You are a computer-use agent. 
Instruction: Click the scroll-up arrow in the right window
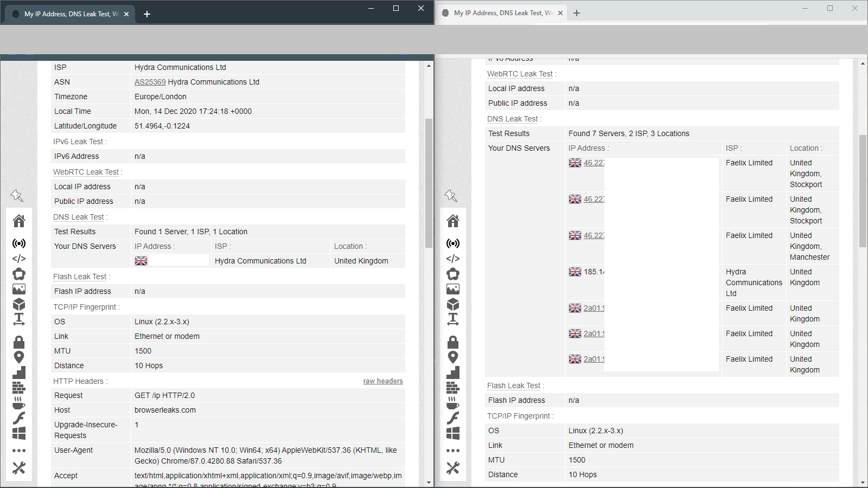pyautogui.click(x=863, y=64)
